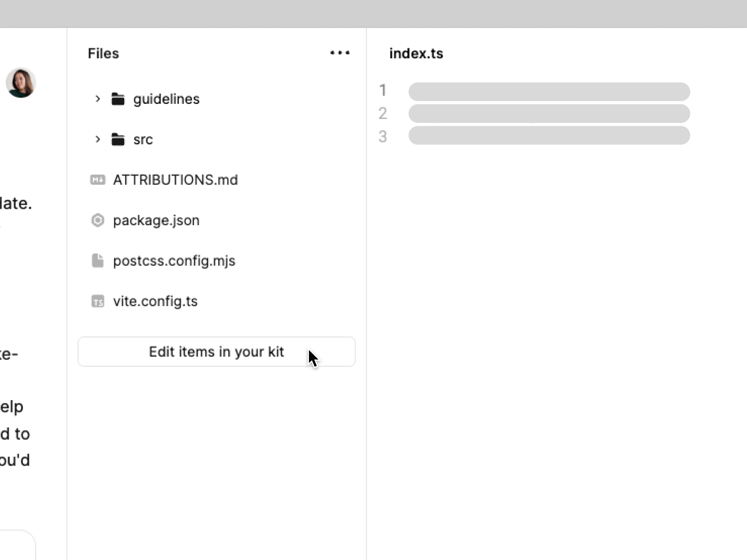This screenshot has width=747, height=560.
Task: Select the postcss.config.mjs entry
Action: point(174,261)
